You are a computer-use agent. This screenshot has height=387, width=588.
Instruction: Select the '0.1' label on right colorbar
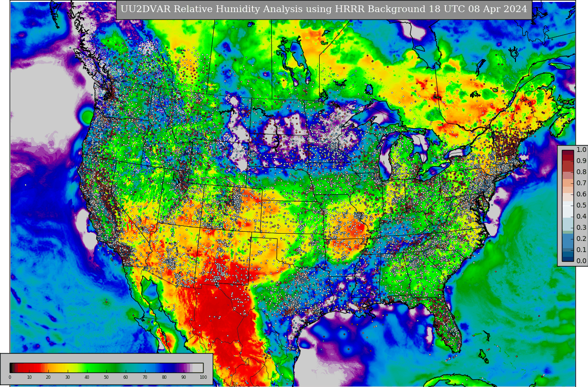tap(581, 250)
